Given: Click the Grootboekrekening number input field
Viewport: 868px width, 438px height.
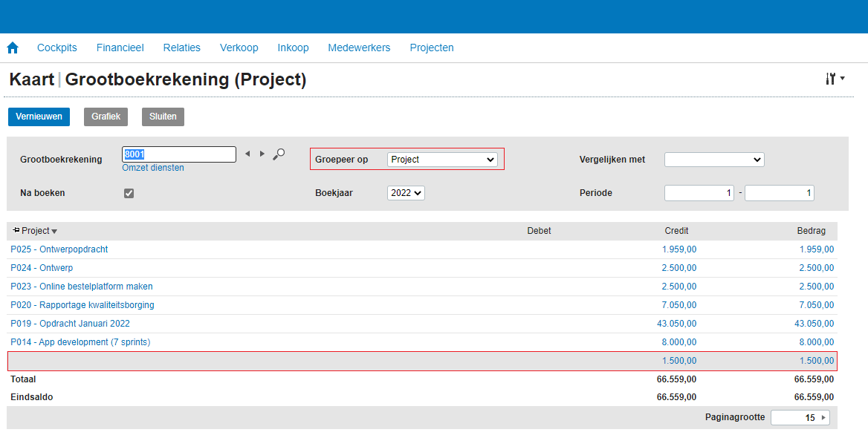Looking at the screenshot, I should pos(179,154).
